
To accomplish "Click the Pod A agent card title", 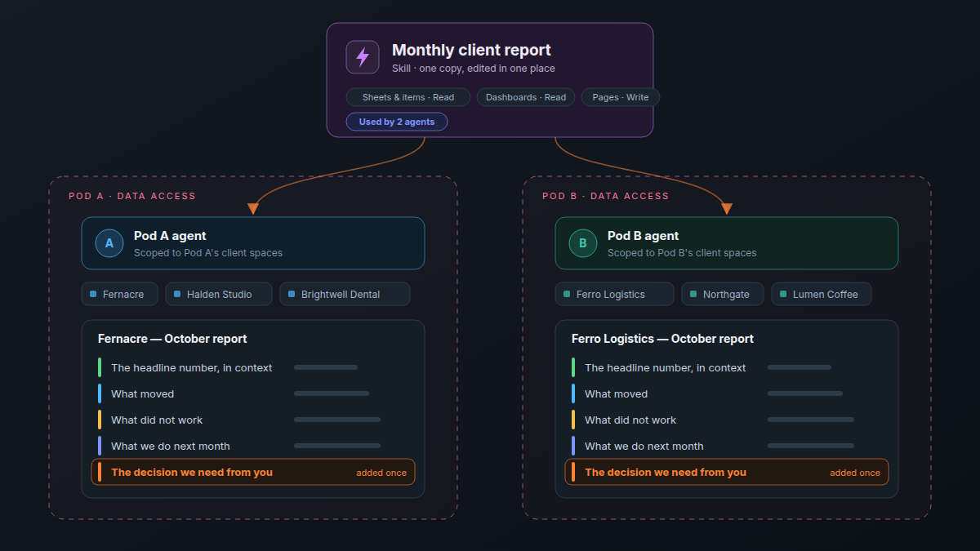I will [170, 236].
